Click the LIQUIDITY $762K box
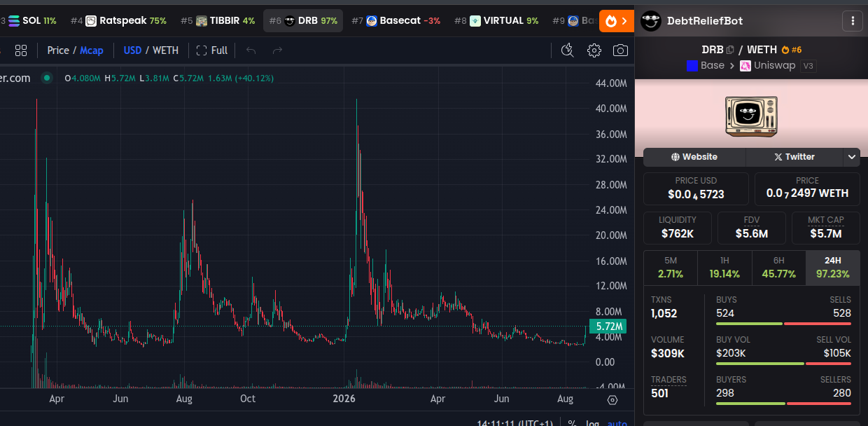The width and height of the screenshot is (868, 426). (678, 228)
